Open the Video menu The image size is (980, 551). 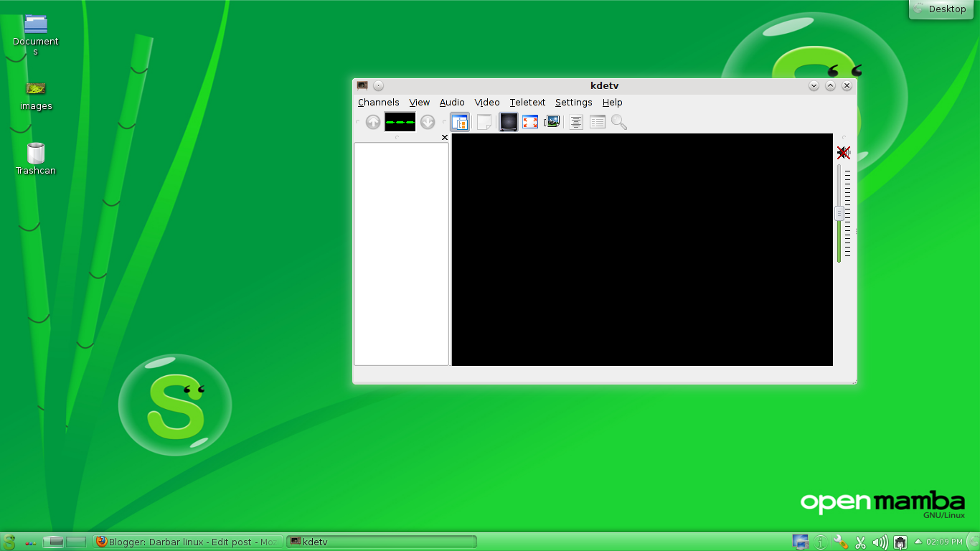(487, 103)
